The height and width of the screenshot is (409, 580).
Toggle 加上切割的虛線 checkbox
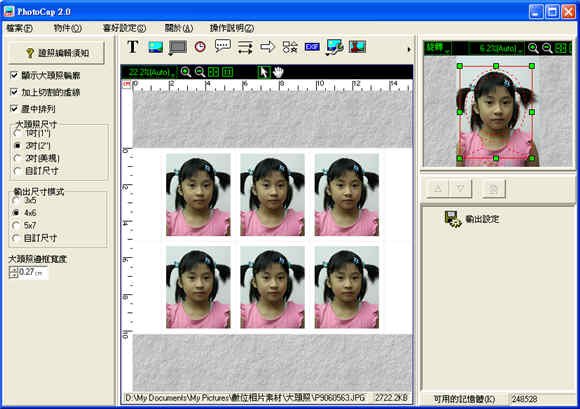[x=14, y=92]
